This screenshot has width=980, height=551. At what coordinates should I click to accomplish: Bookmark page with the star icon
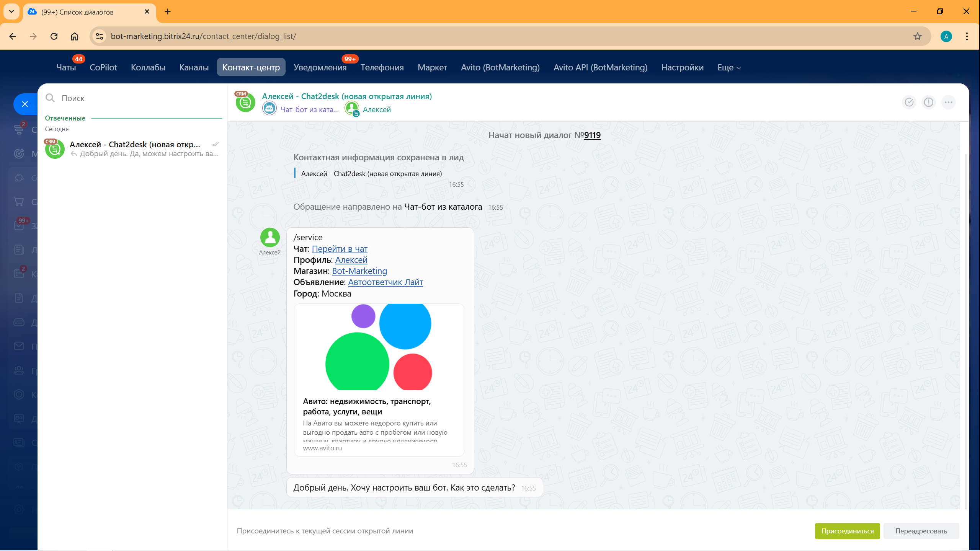(x=918, y=36)
